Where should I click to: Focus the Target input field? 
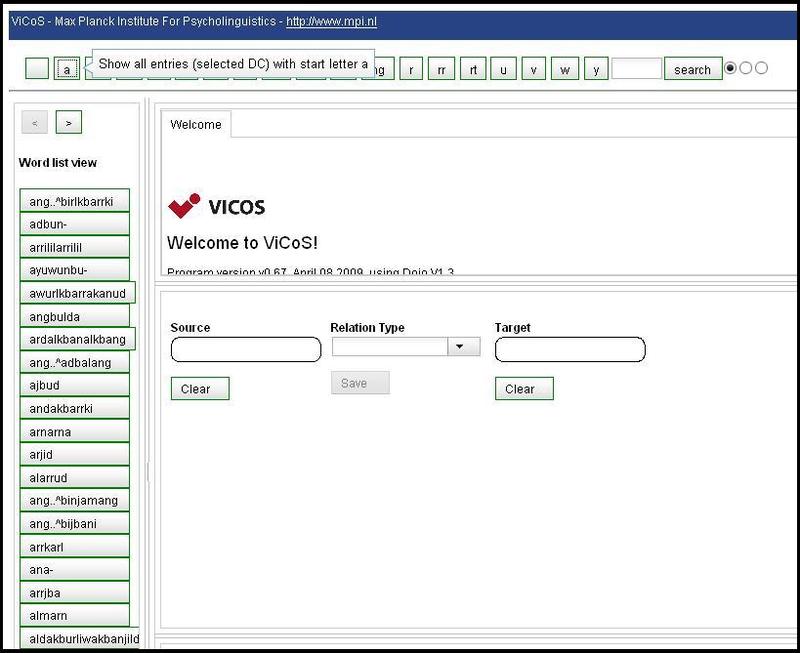pos(570,349)
